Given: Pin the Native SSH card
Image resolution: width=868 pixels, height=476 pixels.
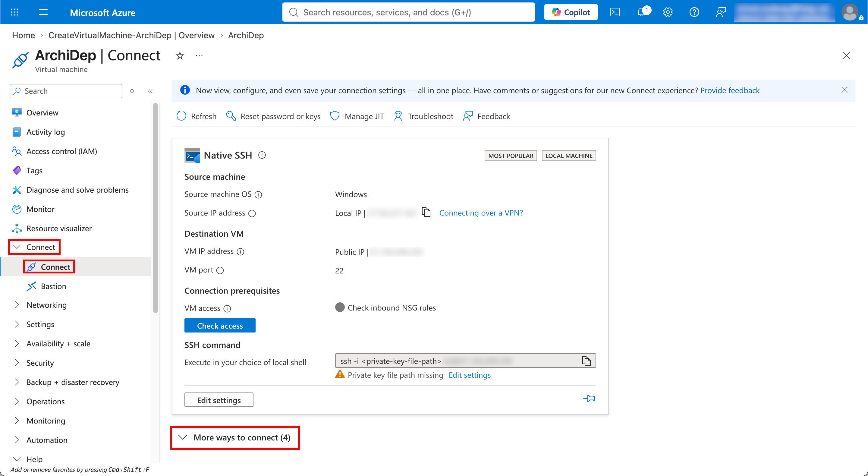Looking at the screenshot, I should coord(589,399).
